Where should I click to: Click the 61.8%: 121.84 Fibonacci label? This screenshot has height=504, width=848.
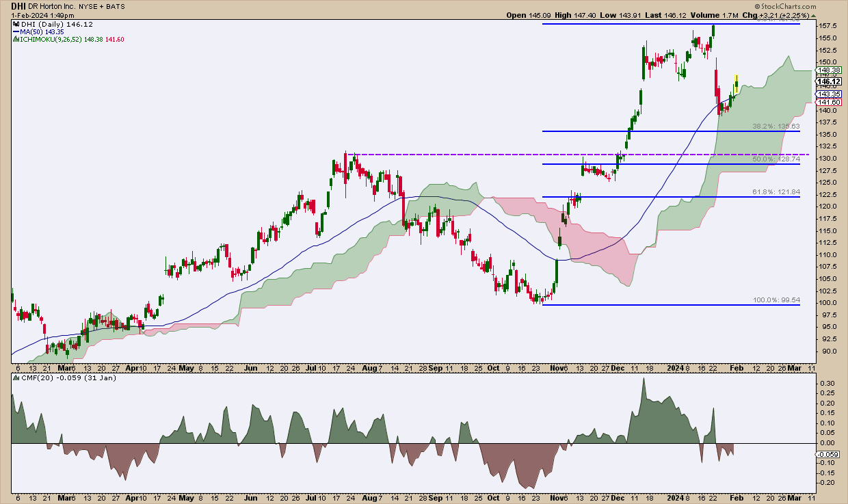[776, 192]
